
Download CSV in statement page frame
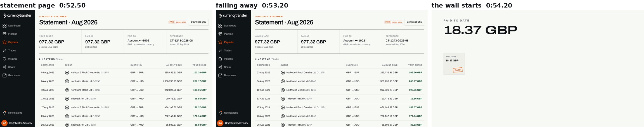[x=198, y=22]
